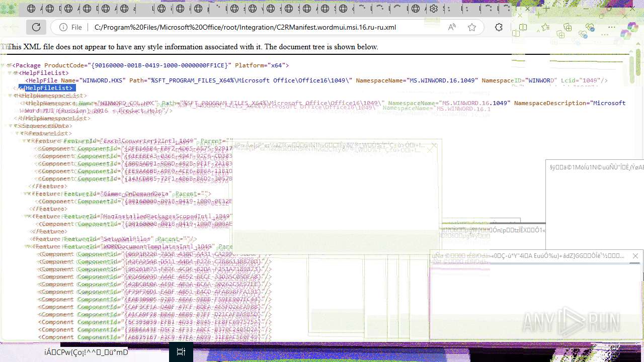Open the Extensions puzzle icon
The image size is (644, 362).
[499, 27]
